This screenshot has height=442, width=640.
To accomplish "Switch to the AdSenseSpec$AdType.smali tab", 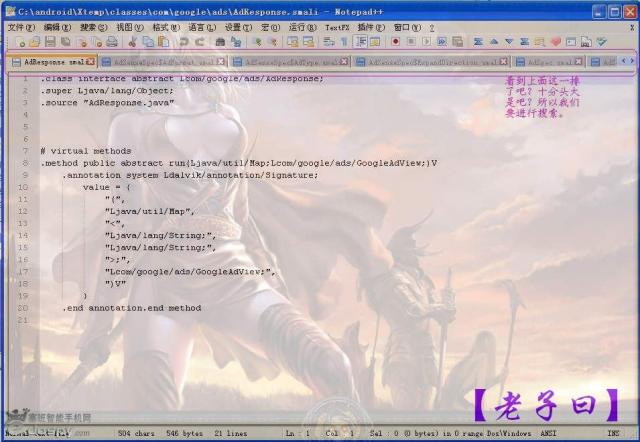I will pyautogui.click(x=291, y=62).
